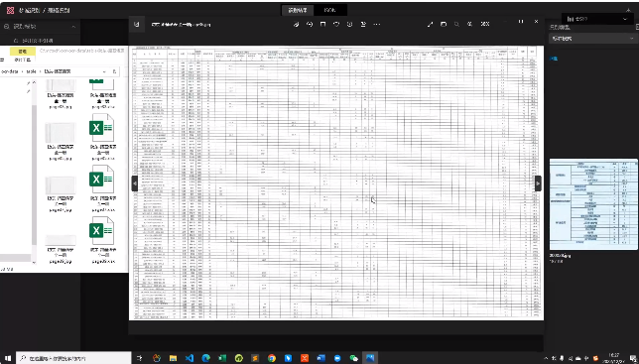This screenshot has width=639, height=364.
Task: Click the rotate image icon in photo viewer toolbar
Action: 310,25
